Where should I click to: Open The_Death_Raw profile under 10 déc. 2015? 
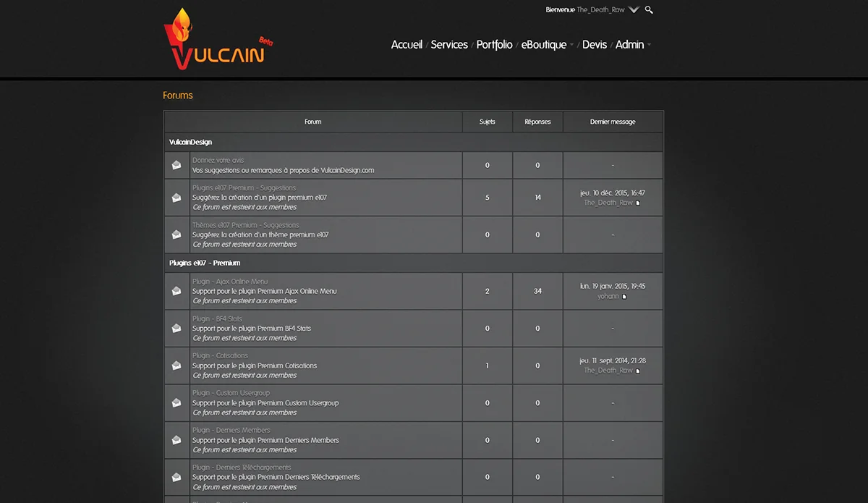pos(608,203)
